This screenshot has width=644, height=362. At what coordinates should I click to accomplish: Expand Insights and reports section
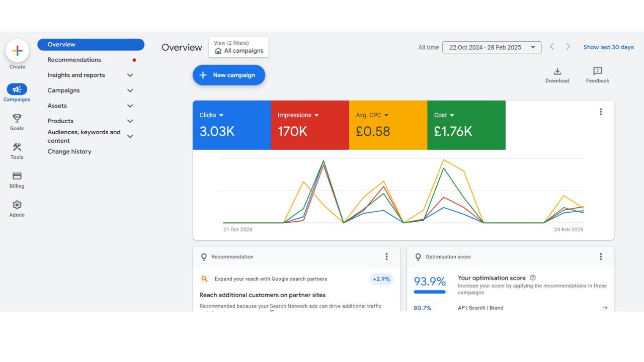[130, 75]
